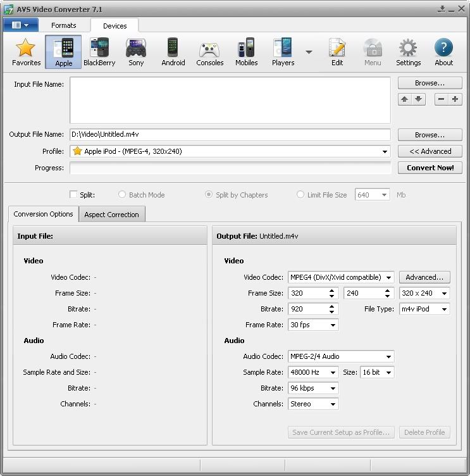Viewport: 470px width, 476px height.
Task: Remove input file with minus button
Action: pos(441,99)
